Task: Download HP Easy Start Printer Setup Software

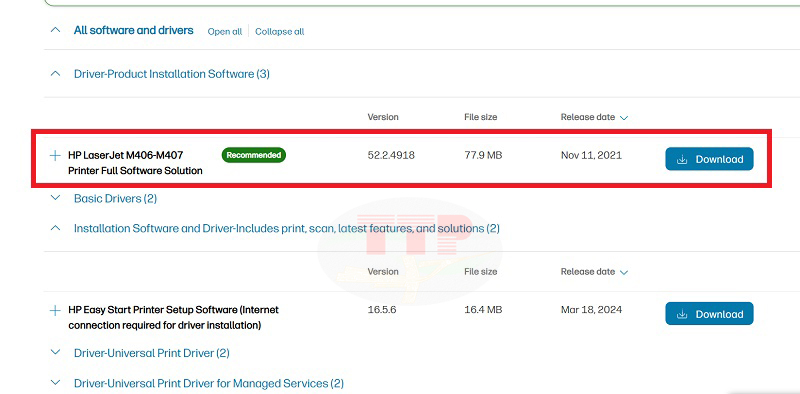Action: tap(709, 314)
